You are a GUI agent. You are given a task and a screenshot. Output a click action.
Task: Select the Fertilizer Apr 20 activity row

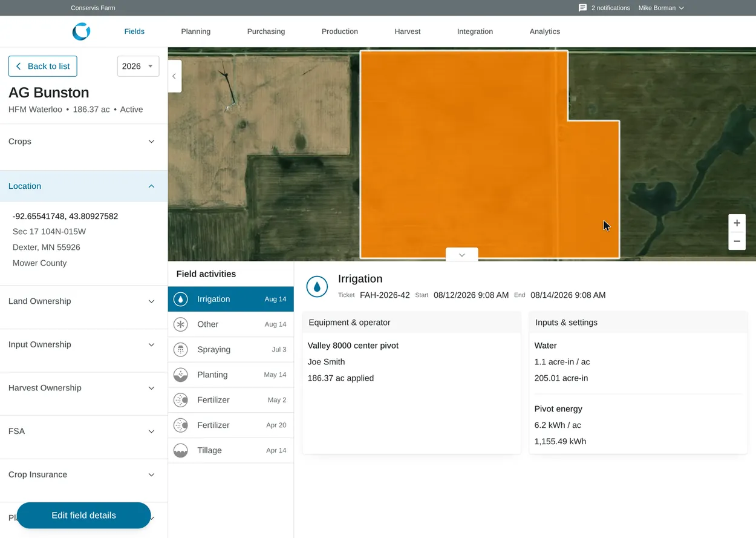coord(231,425)
